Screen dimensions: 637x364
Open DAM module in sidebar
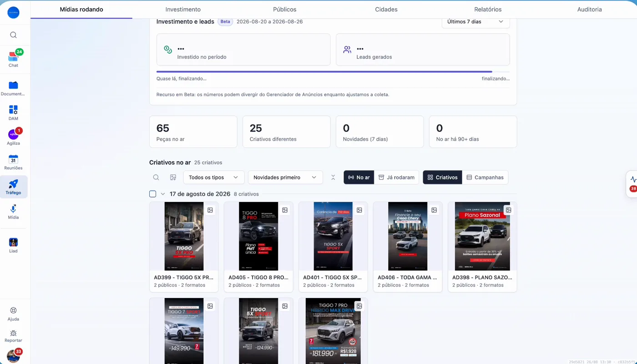[13, 113]
